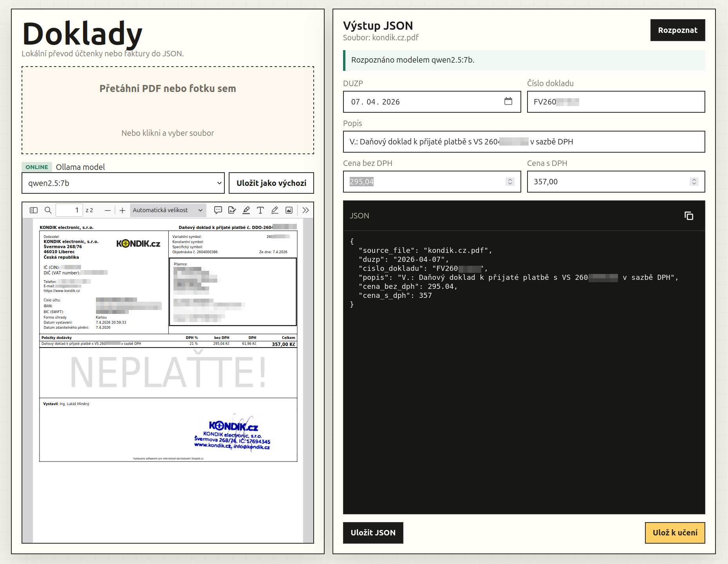Click Nebo klikni a vyber soubor text
Screen dimensions: 728x564
coord(168,133)
